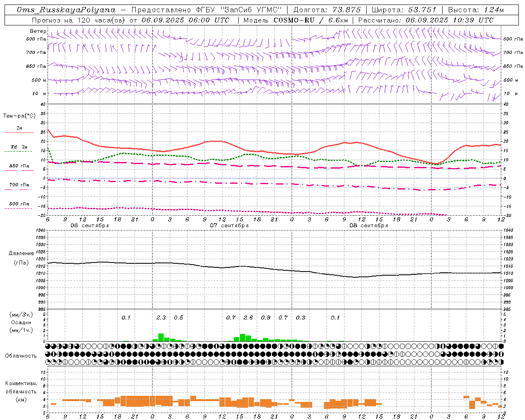The height and width of the screenshot is (420, 525).
Task: Select the 'Давление' pressure panel label
Action: pyautogui.click(x=21, y=253)
